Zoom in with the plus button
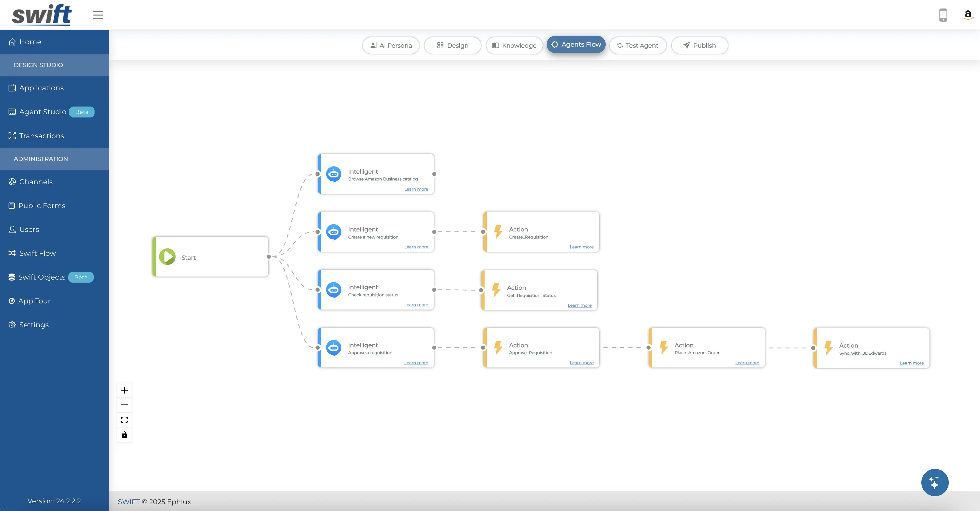Image resolution: width=980 pixels, height=511 pixels. pos(124,390)
